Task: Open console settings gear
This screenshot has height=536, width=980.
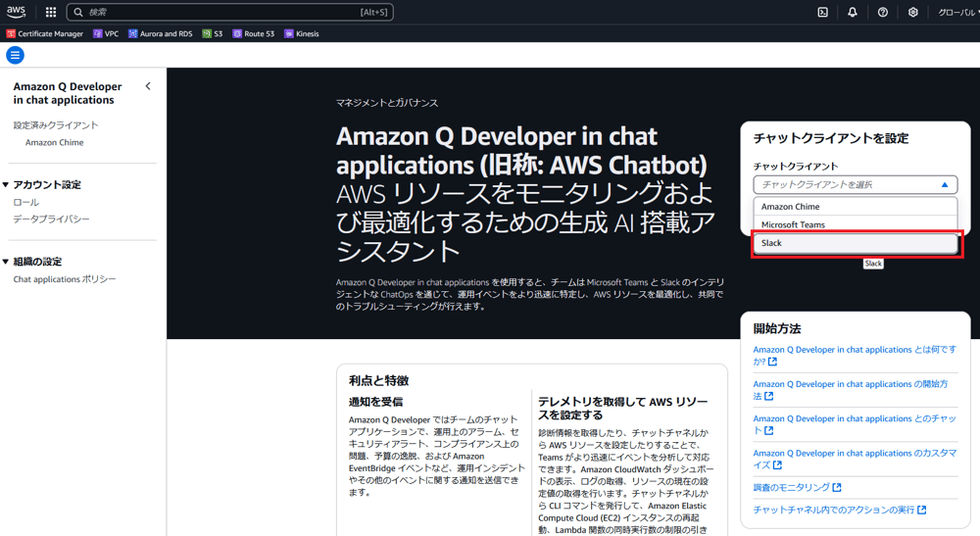Action: [x=913, y=12]
